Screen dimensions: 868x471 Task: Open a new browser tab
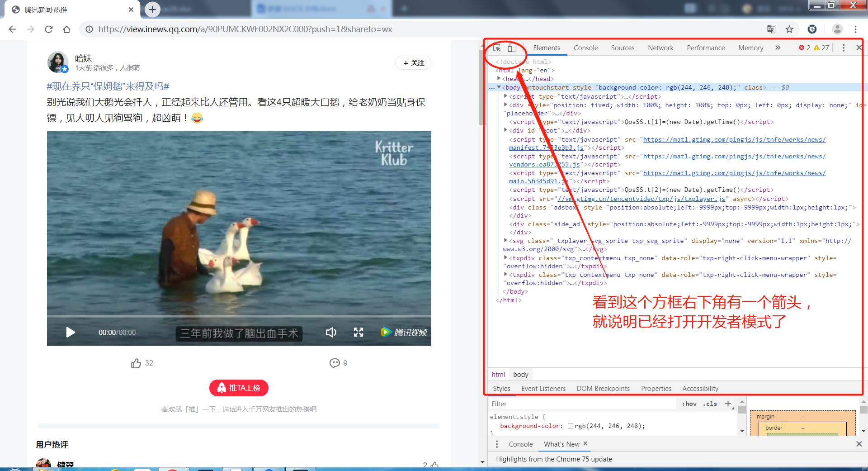[152, 10]
